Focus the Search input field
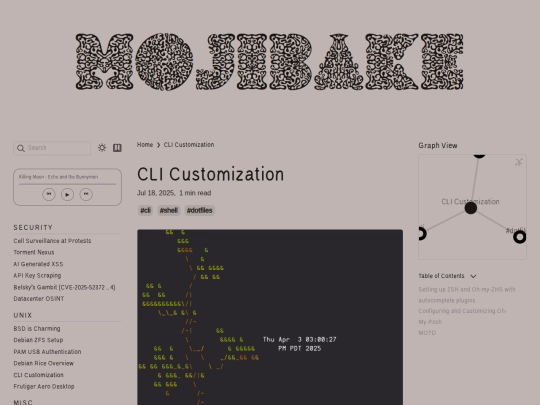Viewport: 540px width, 405px height. tap(52, 148)
